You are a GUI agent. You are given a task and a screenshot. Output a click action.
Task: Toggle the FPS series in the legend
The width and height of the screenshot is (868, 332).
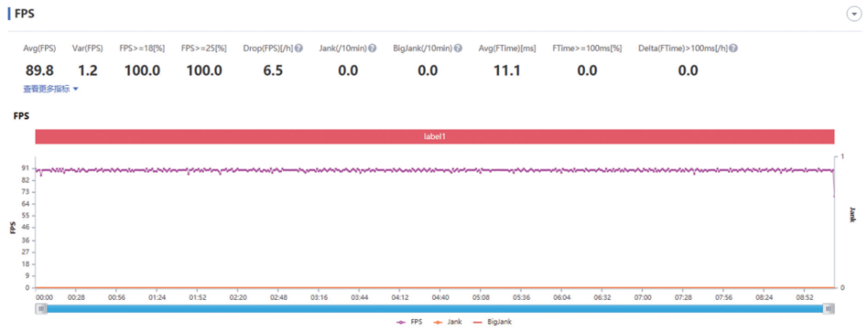coord(410,322)
